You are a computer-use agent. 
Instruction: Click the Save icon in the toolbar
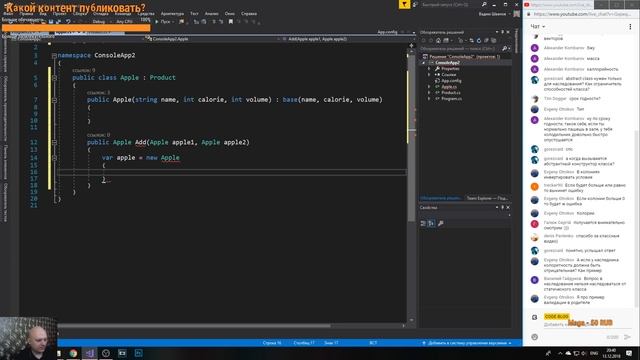click(x=51, y=21)
